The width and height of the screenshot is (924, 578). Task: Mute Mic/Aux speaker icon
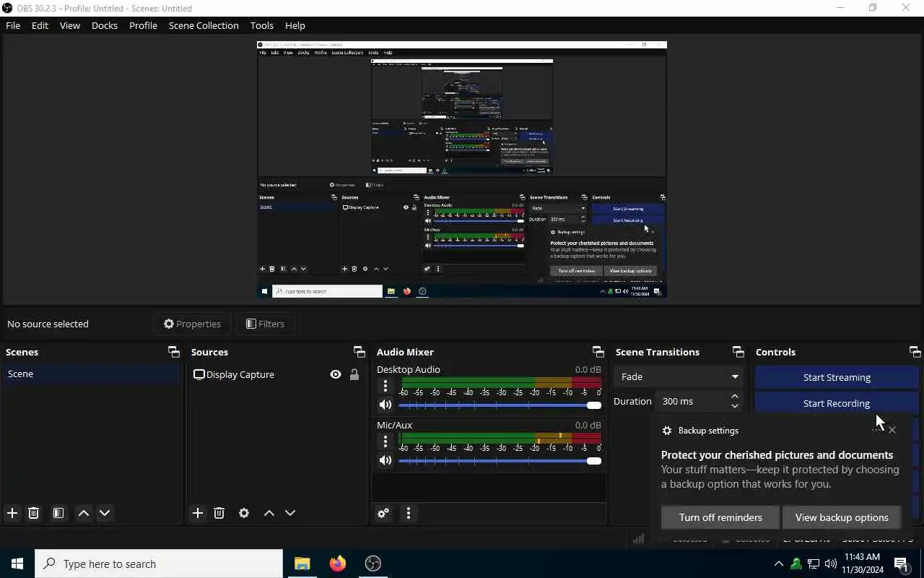click(x=385, y=460)
